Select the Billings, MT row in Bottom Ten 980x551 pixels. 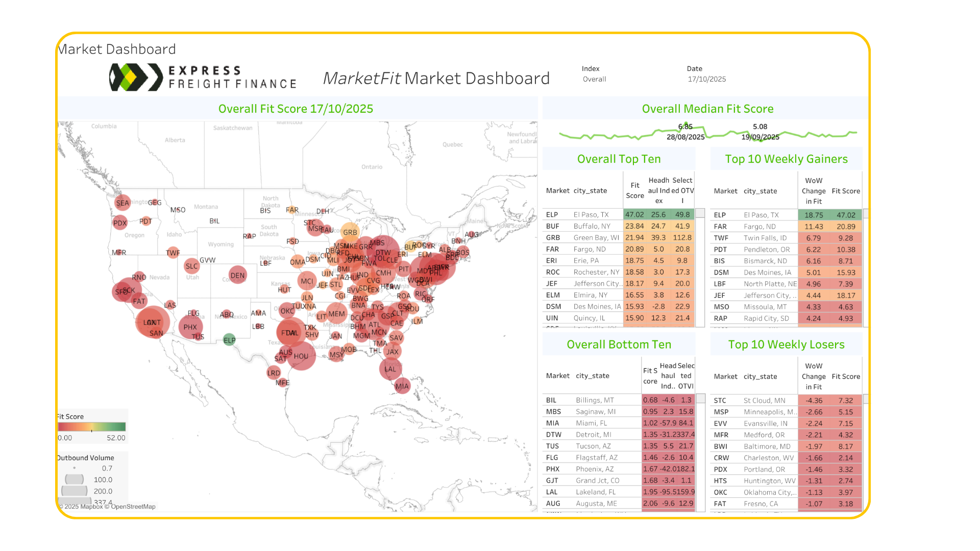tap(595, 400)
